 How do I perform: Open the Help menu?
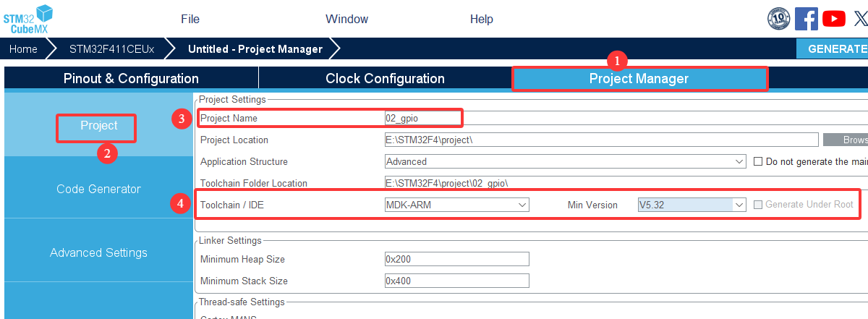[482, 20]
